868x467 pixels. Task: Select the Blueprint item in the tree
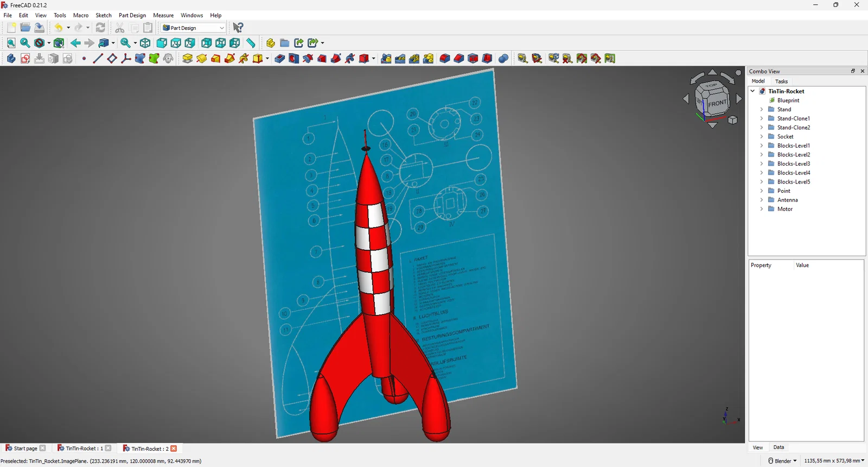click(x=788, y=100)
